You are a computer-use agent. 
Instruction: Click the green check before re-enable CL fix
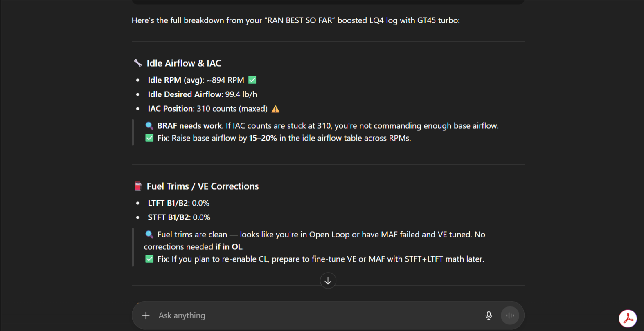pos(149,259)
